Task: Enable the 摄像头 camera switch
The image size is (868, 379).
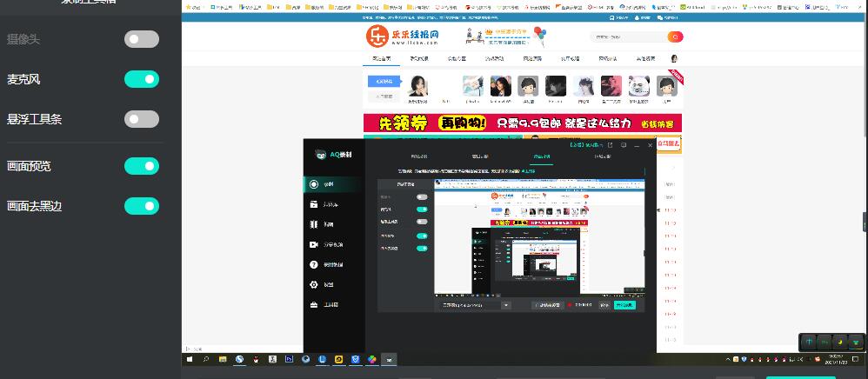Action: pyautogui.click(x=142, y=39)
